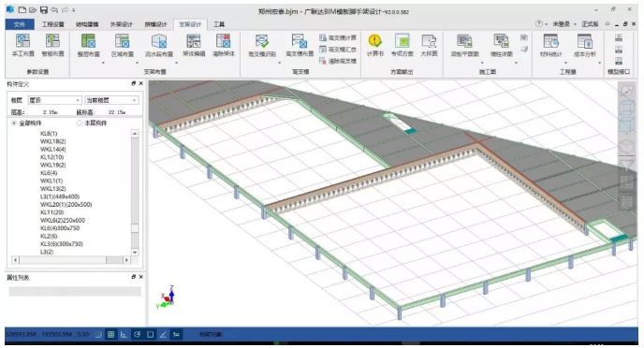644x348 pixels.
Task: Select the 手工布置 manual layout tool
Action: [x=23, y=46]
